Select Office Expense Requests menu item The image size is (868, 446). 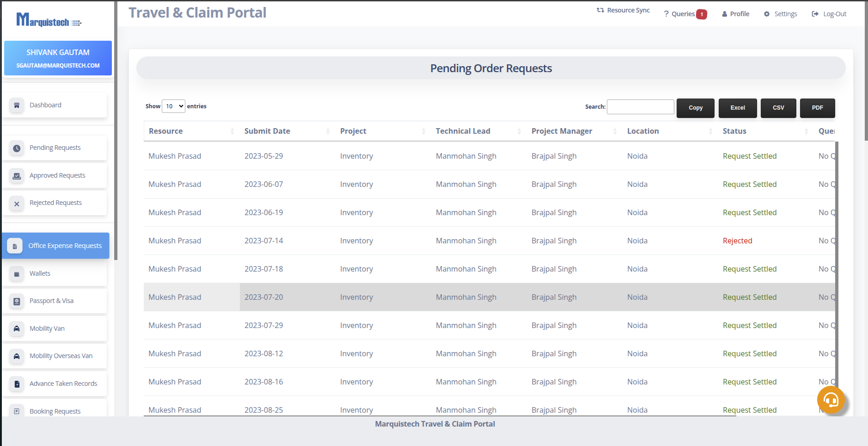pos(65,246)
